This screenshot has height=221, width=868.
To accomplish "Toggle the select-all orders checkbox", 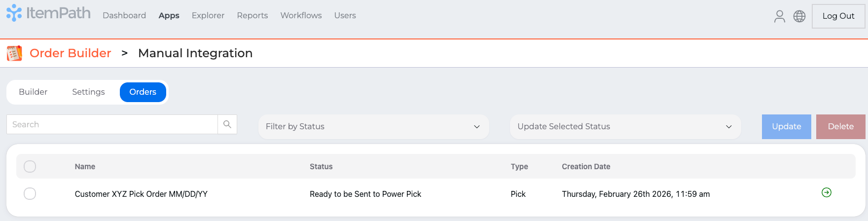I will click(x=30, y=167).
